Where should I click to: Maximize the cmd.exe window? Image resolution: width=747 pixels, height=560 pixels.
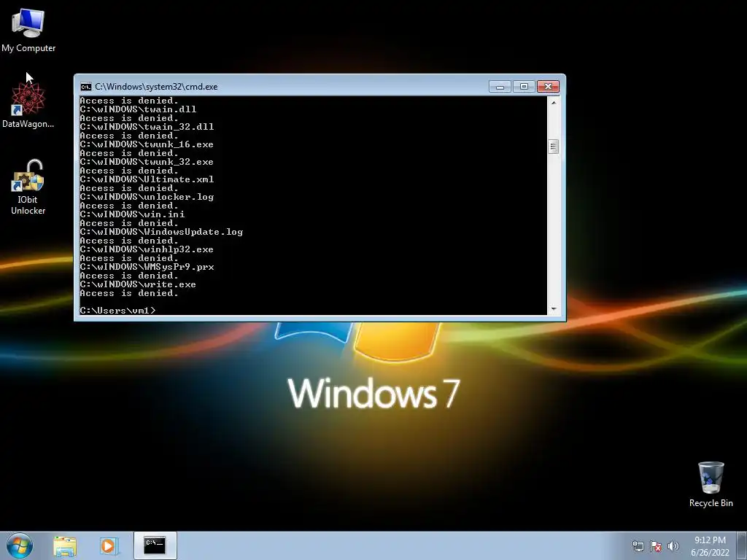click(x=524, y=87)
